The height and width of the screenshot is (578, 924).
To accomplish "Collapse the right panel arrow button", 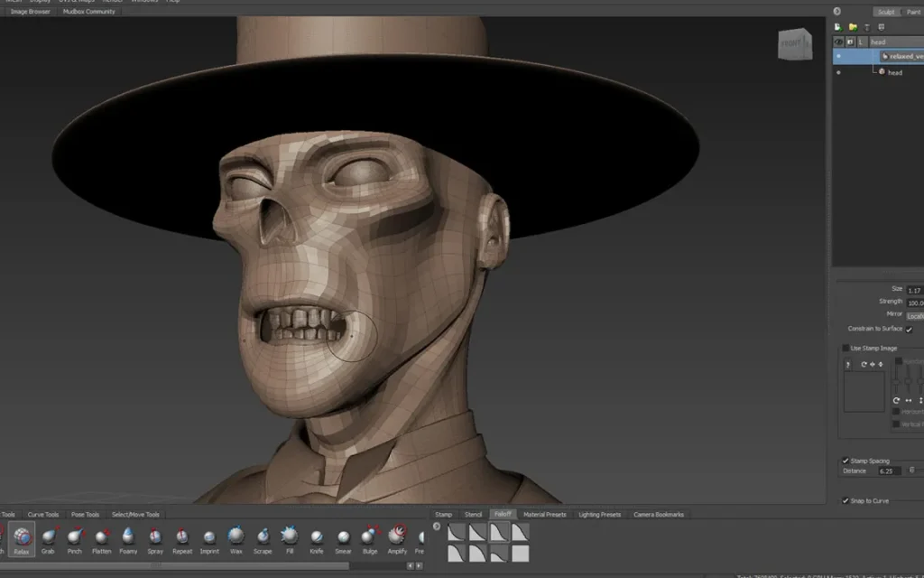I will click(x=836, y=11).
